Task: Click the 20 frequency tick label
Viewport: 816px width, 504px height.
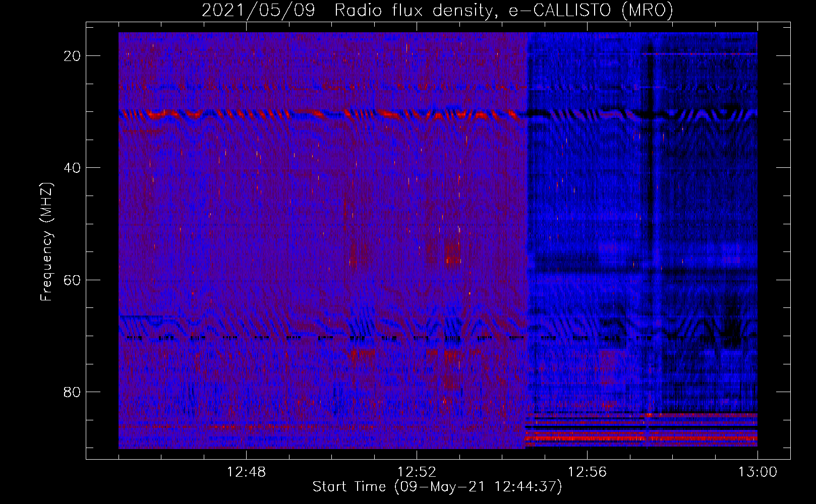Action: (72, 56)
